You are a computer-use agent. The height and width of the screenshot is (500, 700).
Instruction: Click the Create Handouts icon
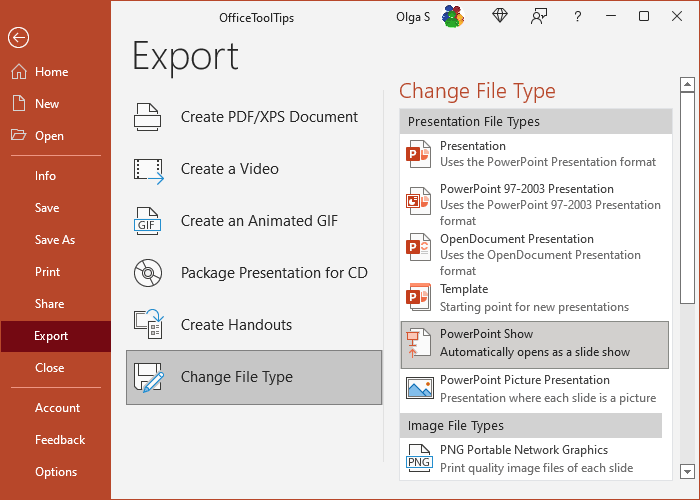(149, 324)
